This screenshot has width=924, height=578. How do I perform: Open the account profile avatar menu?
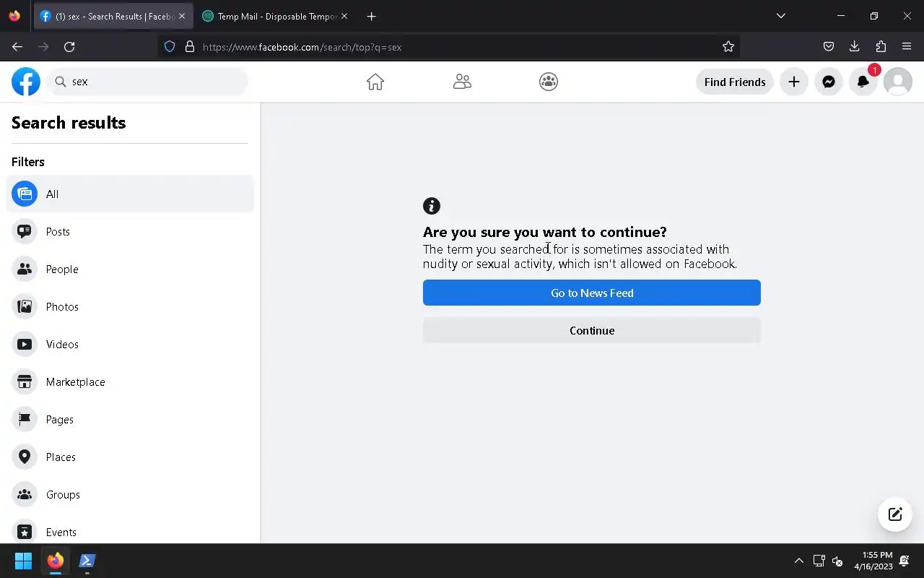[x=898, y=82]
